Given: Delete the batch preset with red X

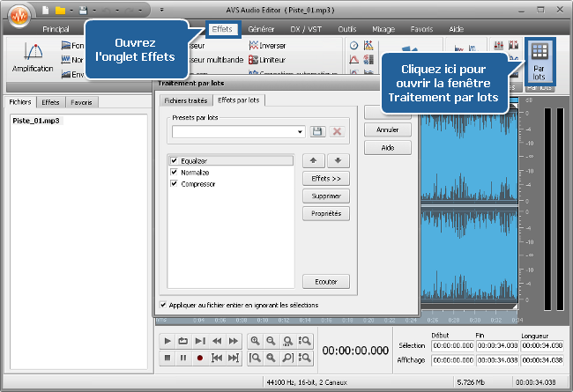Looking at the screenshot, I should click(337, 131).
